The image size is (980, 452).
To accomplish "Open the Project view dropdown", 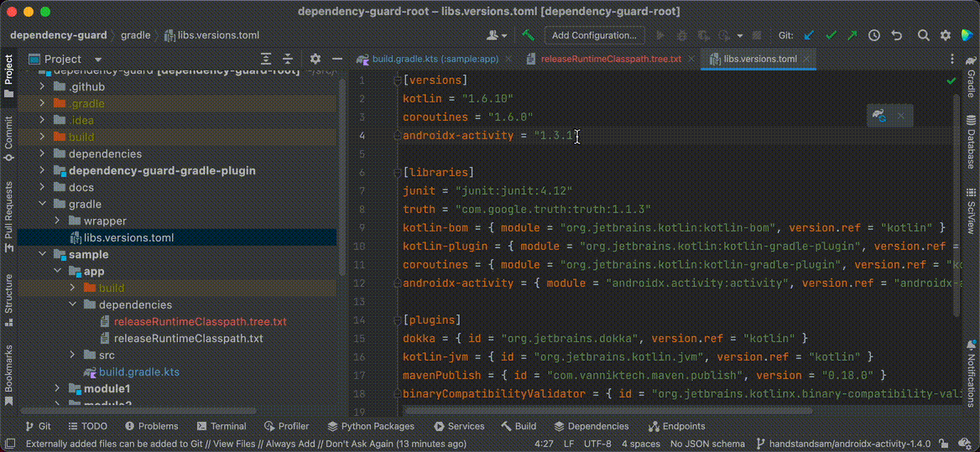I will 98,60.
